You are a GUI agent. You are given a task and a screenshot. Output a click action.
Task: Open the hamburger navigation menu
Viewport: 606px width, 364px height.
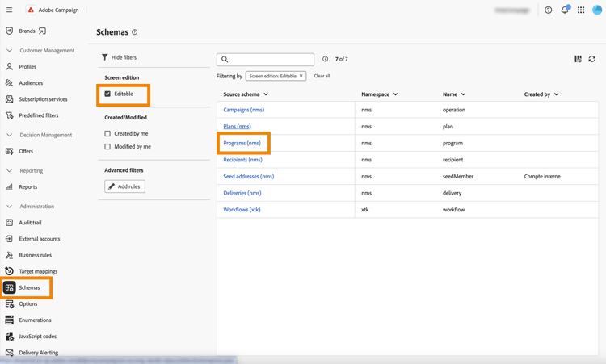point(9,10)
